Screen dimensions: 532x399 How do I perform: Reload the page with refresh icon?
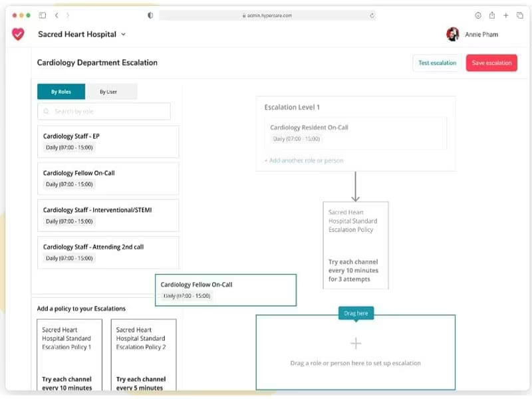[372, 15]
